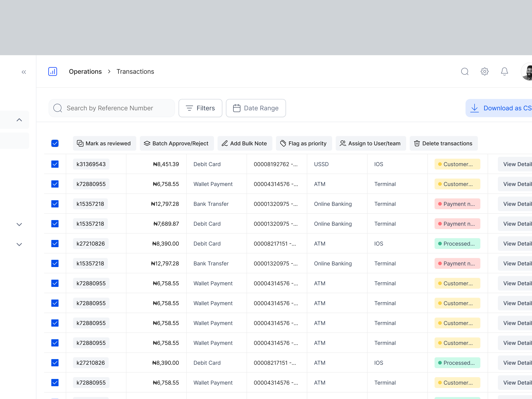Go to Operations breadcrumb
This screenshot has width=532, height=399.
[x=85, y=72]
